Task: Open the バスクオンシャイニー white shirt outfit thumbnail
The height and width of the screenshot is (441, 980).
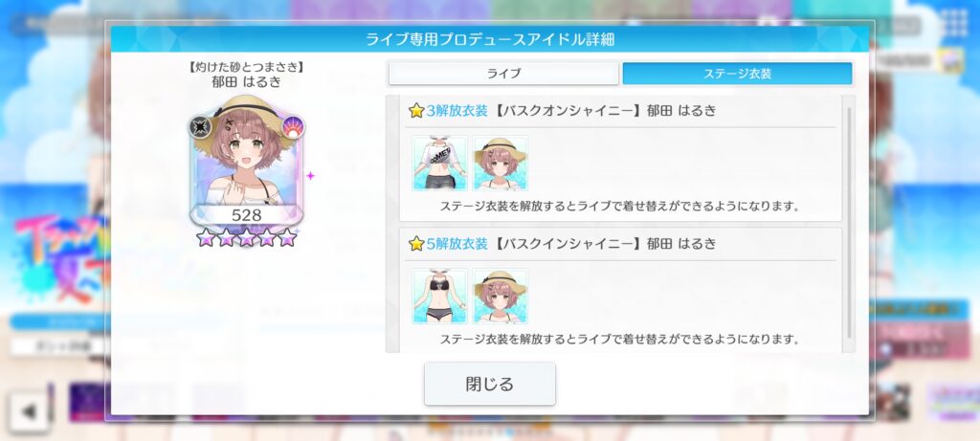Action: (440, 163)
